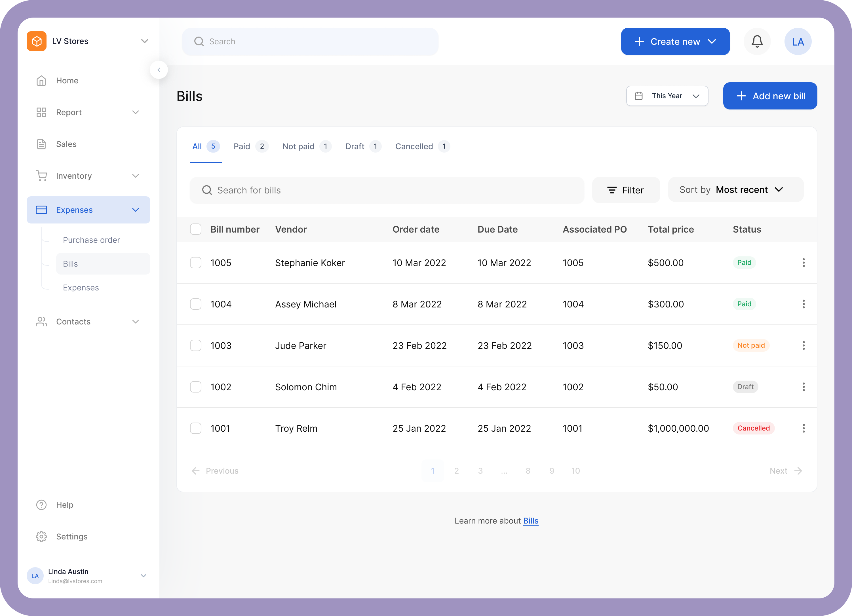This screenshot has width=852, height=616.
Task: Click the Add new bill button
Action: point(770,96)
